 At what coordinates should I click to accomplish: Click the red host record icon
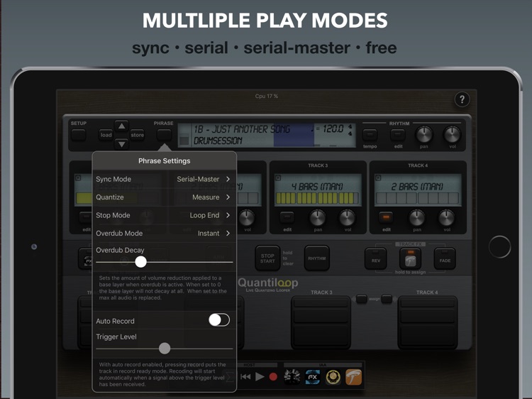[x=273, y=376]
